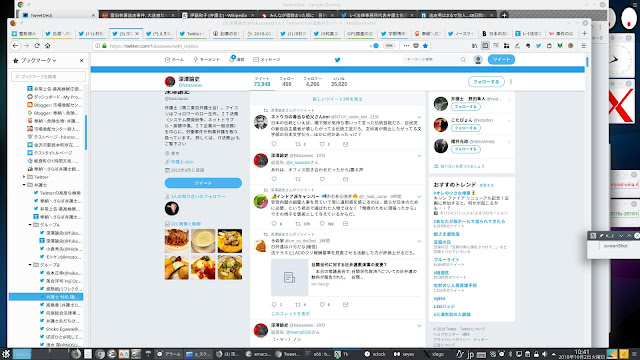Click Twitter bird extension icon in toolbar
The width and height of the screenshot is (640, 360).
[x=538, y=46]
